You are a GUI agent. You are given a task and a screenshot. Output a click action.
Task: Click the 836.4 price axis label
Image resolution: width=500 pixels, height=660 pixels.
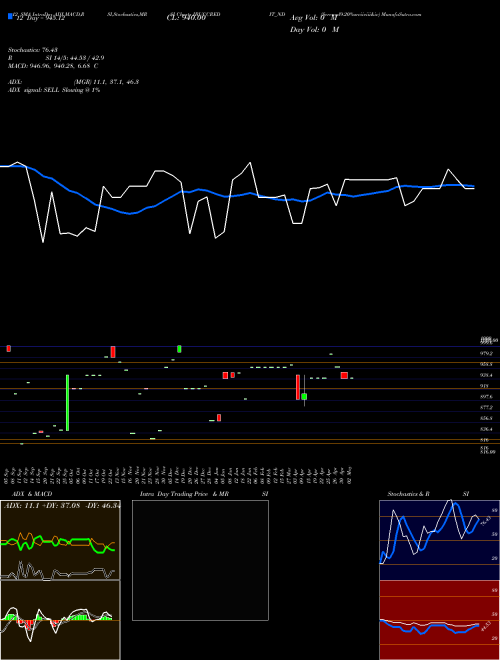point(485,429)
